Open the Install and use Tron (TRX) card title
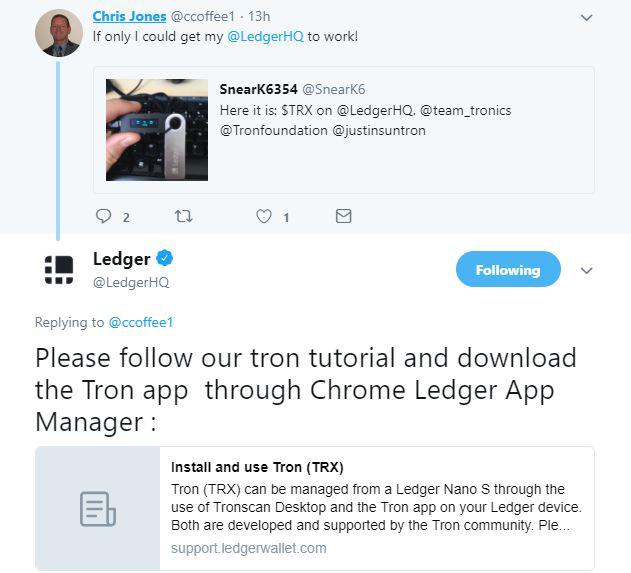Viewport: 631px width, 573px height. (257, 467)
